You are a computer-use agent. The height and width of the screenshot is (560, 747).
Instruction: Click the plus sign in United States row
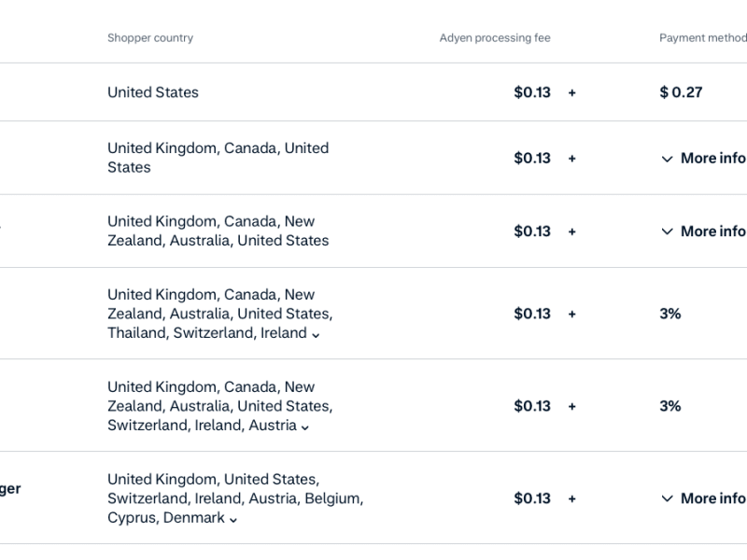[x=572, y=92]
